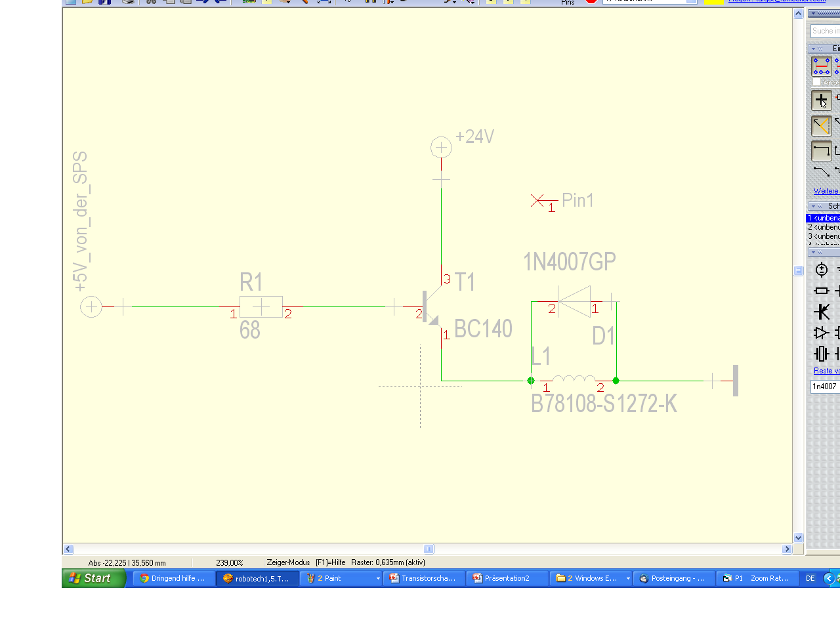Viewport: 840px width, 630px height.
Task: Click the '+24V' label text
Action: (x=474, y=136)
